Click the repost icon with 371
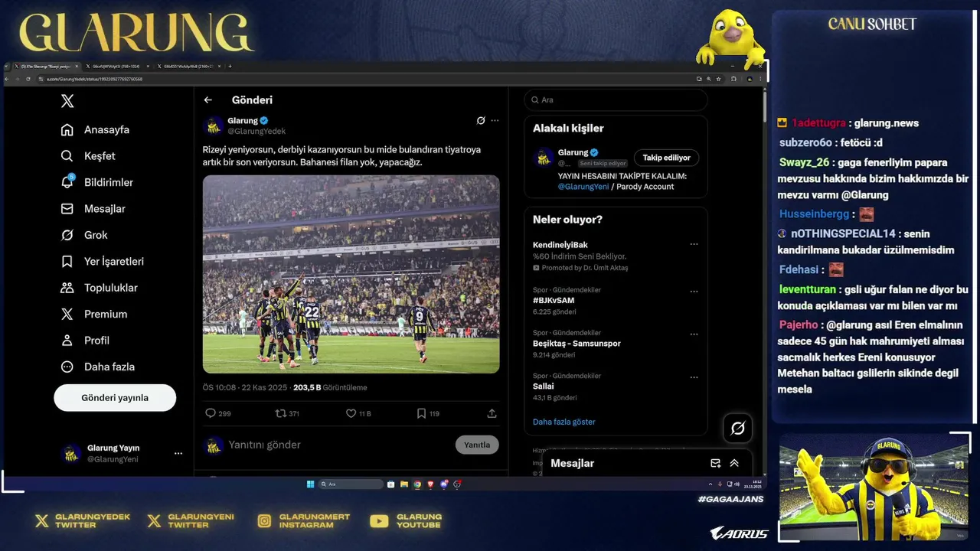The width and height of the screenshot is (980, 551). click(280, 413)
